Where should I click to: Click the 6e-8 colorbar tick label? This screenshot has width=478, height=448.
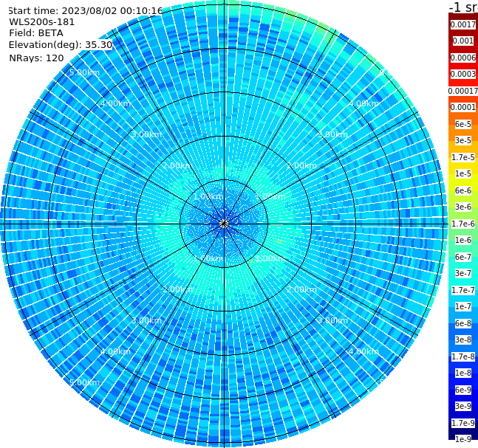pyautogui.click(x=463, y=323)
